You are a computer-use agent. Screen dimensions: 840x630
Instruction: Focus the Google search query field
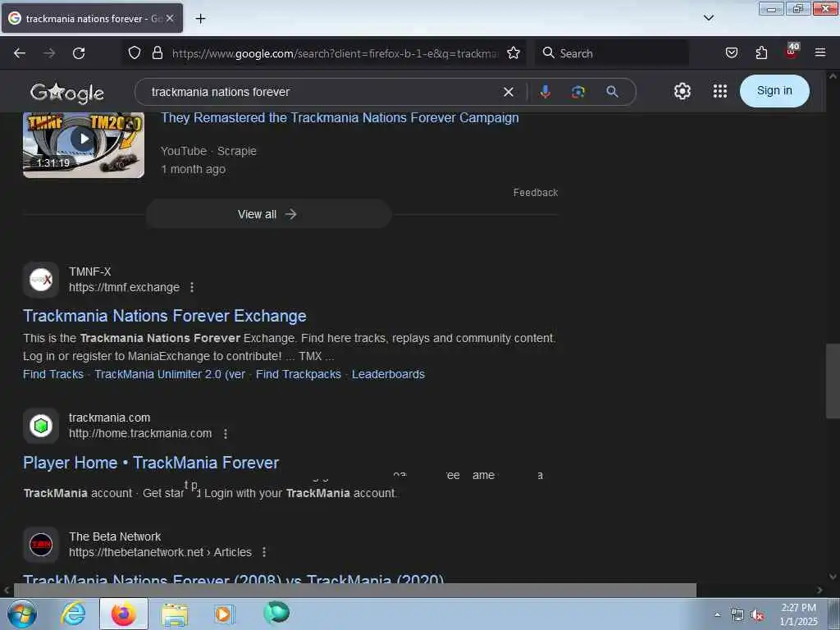[x=322, y=92]
